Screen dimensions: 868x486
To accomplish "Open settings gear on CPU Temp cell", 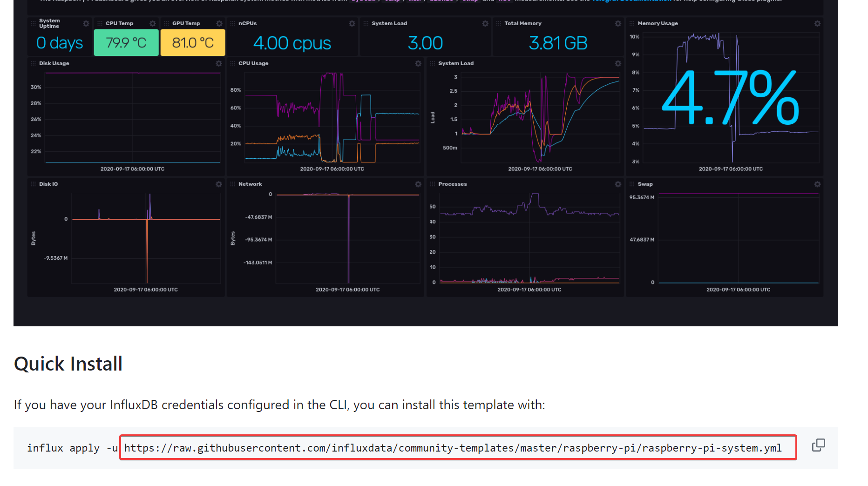I will 152,23.
